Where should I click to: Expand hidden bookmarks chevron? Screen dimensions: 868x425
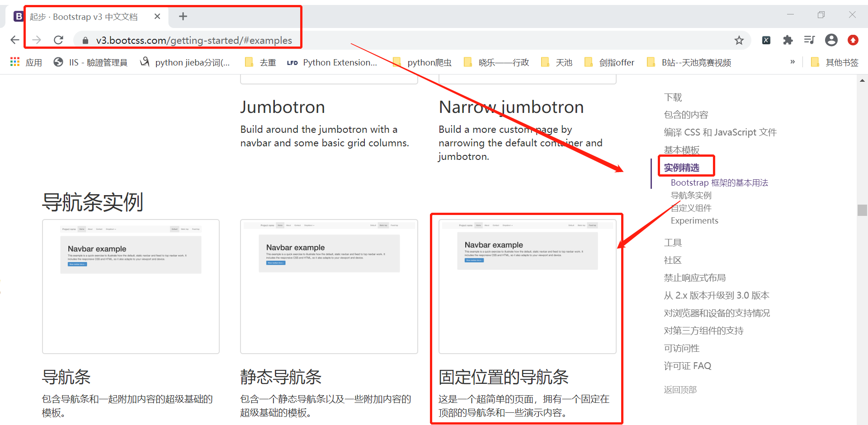pos(793,62)
